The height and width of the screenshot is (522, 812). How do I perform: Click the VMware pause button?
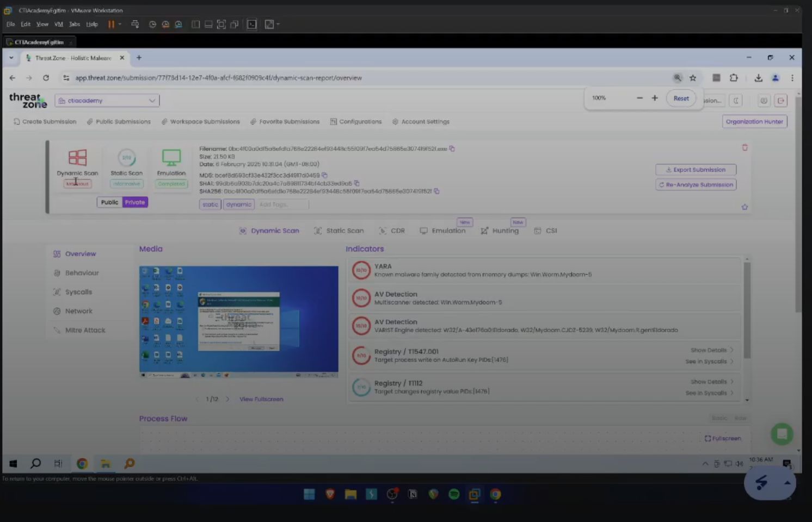(x=111, y=24)
